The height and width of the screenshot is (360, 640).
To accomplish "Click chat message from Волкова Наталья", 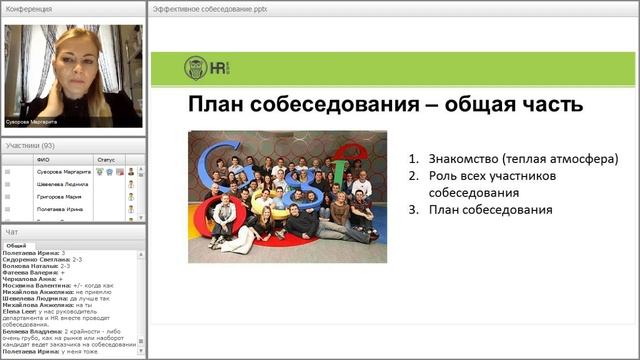I will coord(36,266).
